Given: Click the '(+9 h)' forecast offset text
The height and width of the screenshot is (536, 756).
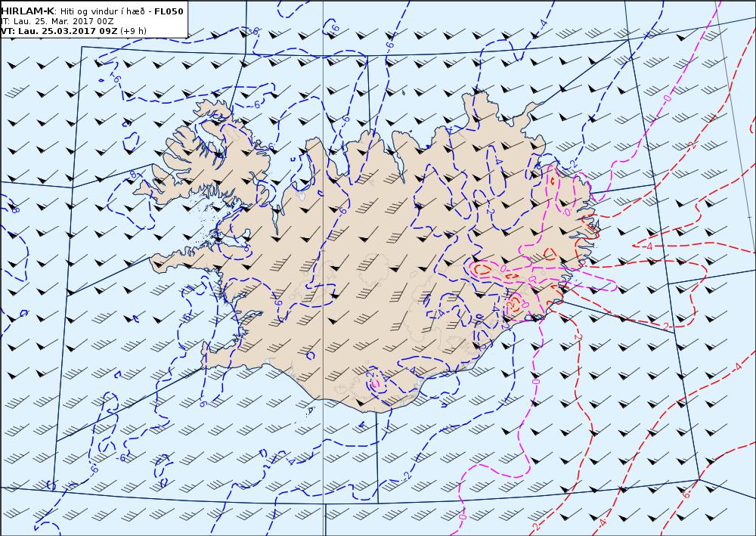Looking at the screenshot, I should click(x=134, y=31).
